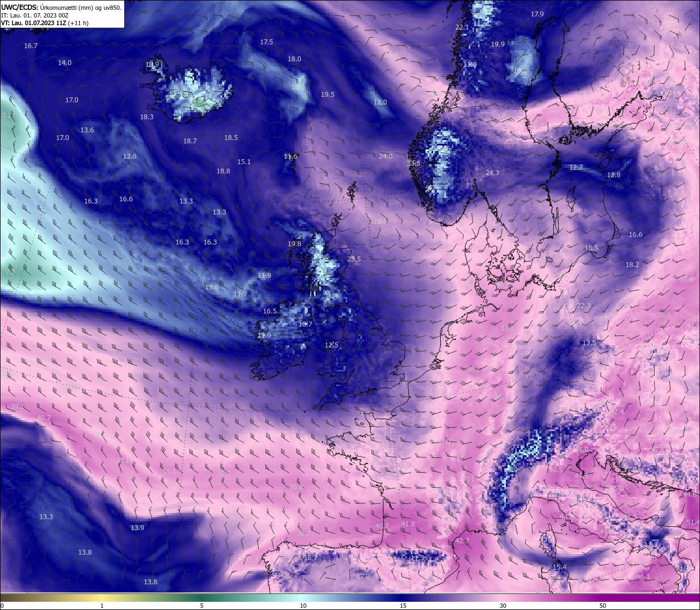This screenshot has height=610, width=700.
Task: Click the 18.2 map value
Action: [632, 265]
